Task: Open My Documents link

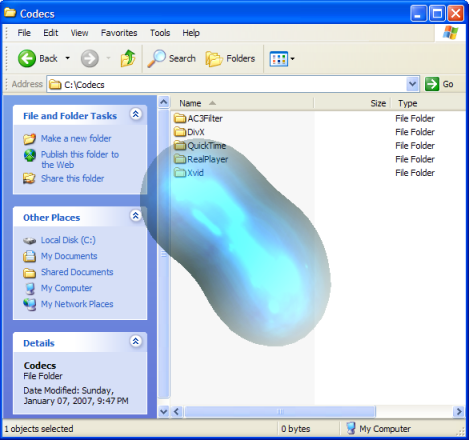Action: click(69, 256)
